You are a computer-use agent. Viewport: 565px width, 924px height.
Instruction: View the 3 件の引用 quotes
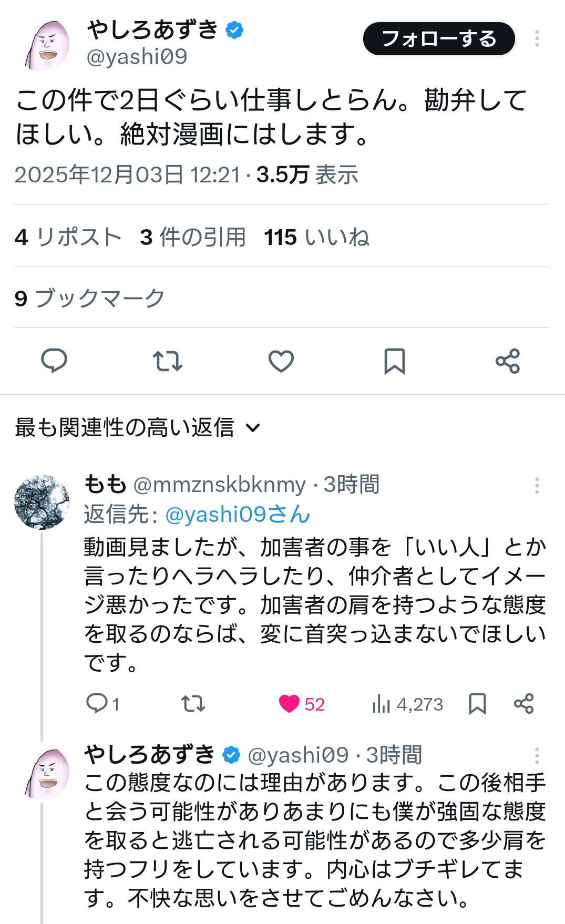coord(193,237)
